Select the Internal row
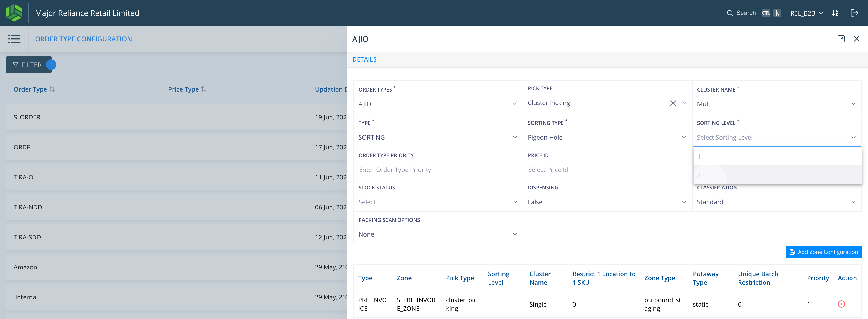Viewport: 868px width, 319px height. pos(176,297)
